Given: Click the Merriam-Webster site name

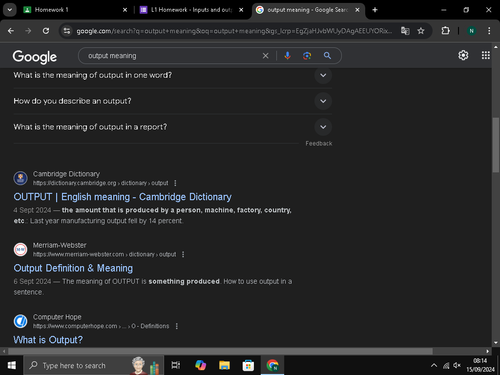Looking at the screenshot, I should click(59, 245).
